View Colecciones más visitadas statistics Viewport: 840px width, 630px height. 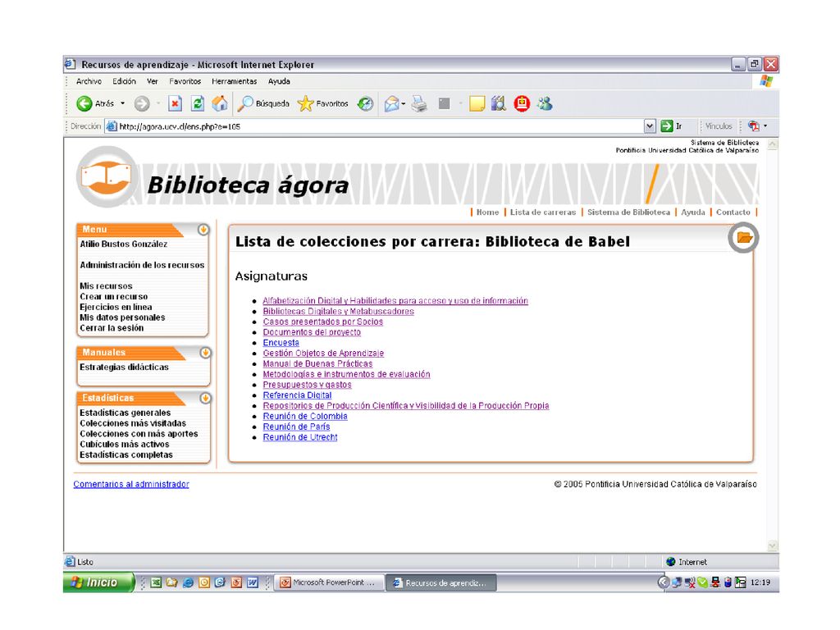coord(133,423)
